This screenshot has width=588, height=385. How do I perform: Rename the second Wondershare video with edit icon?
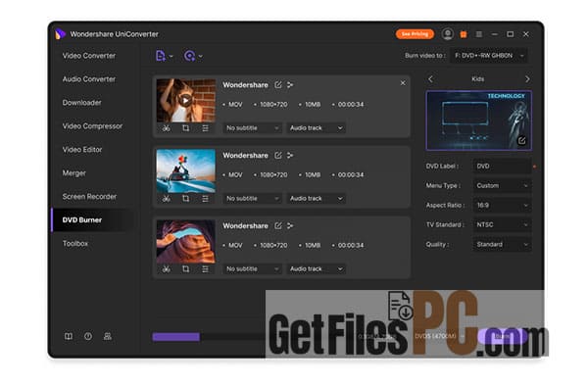pyautogui.click(x=278, y=155)
